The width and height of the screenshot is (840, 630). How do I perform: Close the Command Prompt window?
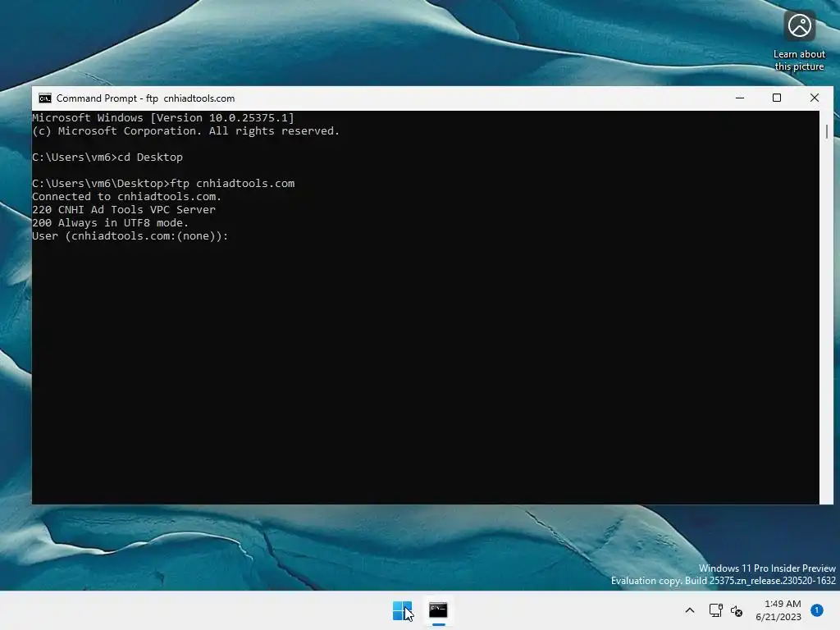pos(815,98)
